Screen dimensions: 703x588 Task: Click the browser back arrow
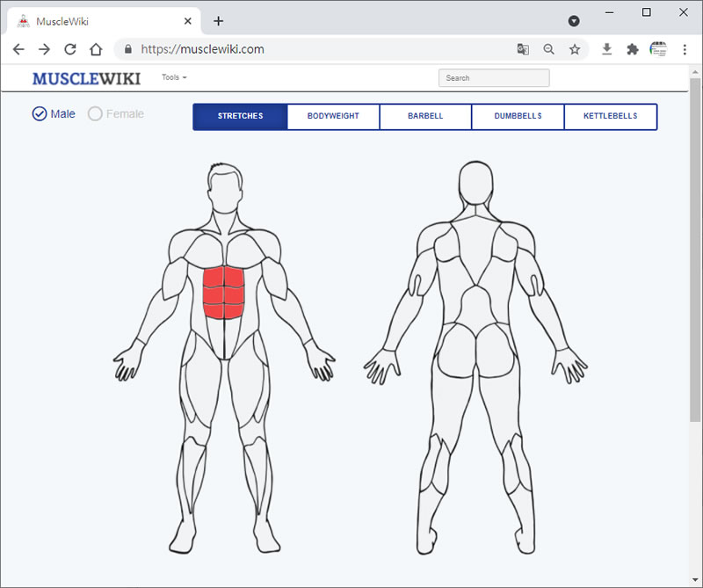point(18,49)
